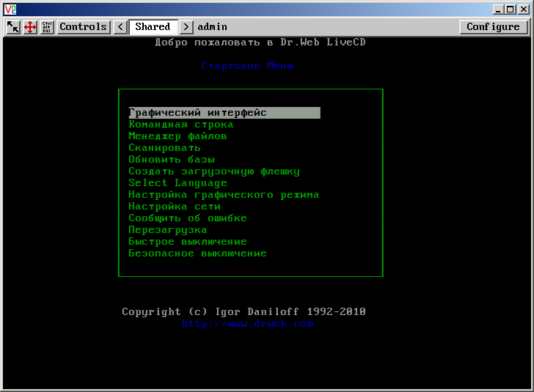
Task: Click the viewer app icon in title bar
Action: coord(10,10)
